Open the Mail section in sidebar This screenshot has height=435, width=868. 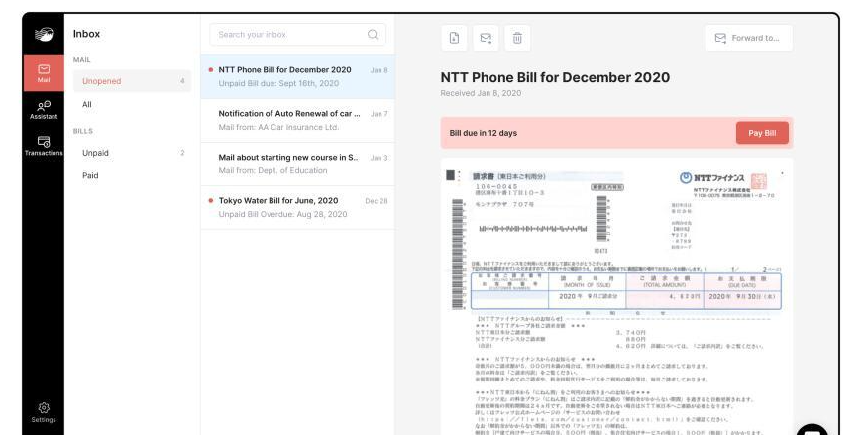coord(44,73)
